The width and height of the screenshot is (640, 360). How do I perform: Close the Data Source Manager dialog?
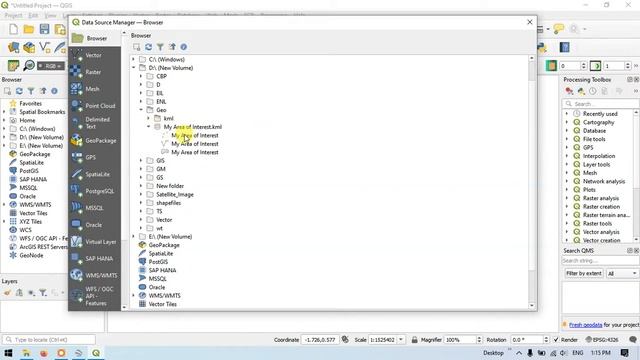pyautogui.click(x=530, y=22)
